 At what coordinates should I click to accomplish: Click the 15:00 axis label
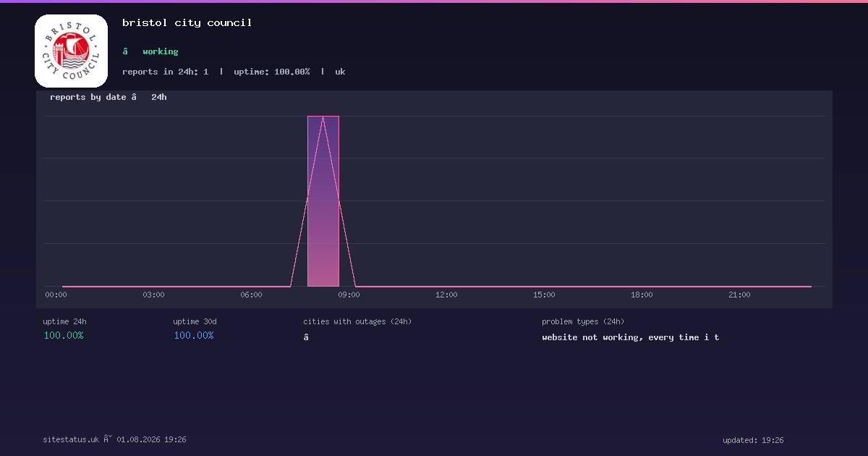tap(544, 295)
